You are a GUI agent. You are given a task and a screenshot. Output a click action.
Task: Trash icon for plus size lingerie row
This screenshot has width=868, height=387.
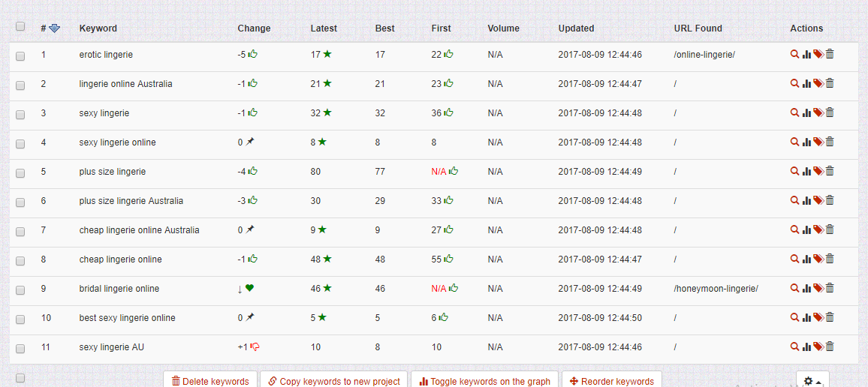pos(830,172)
